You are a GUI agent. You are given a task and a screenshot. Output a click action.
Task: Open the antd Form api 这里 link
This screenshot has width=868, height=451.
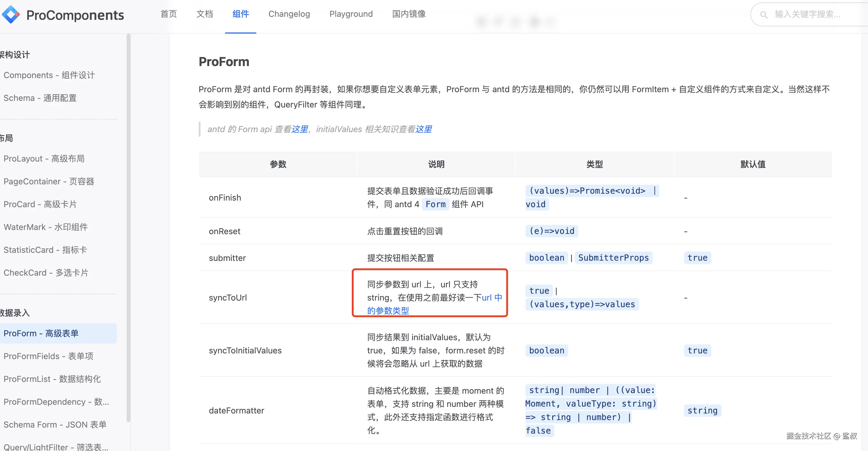(300, 129)
